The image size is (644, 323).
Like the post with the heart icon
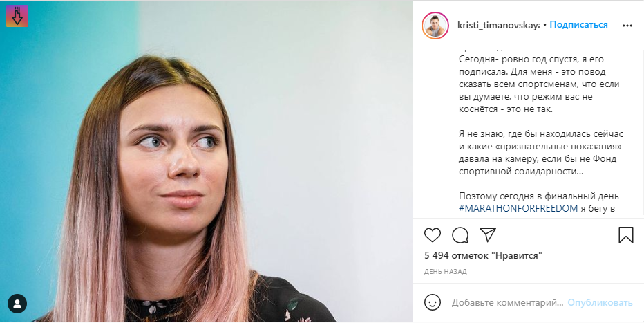click(x=432, y=235)
